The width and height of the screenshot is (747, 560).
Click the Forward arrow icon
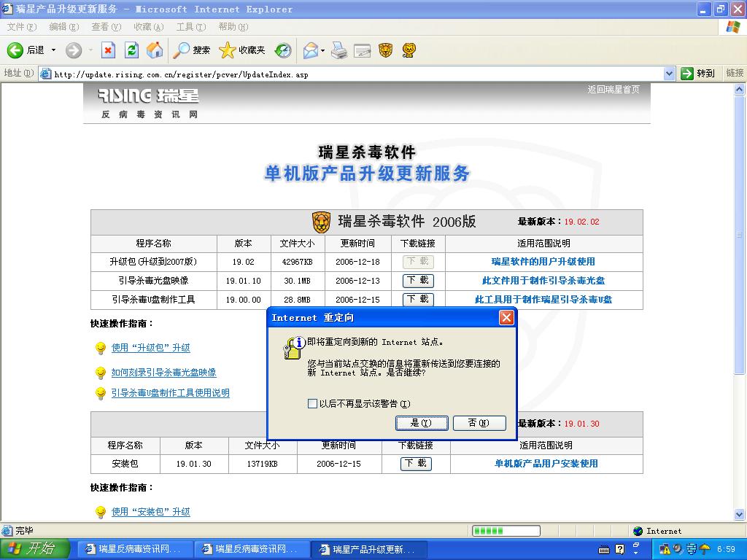click(x=74, y=50)
